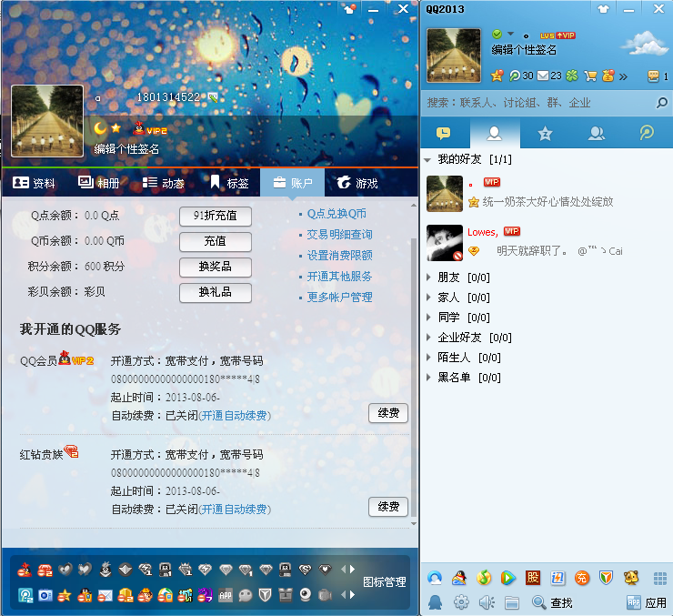Open system settings gear icon

pyautogui.click(x=461, y=602)
